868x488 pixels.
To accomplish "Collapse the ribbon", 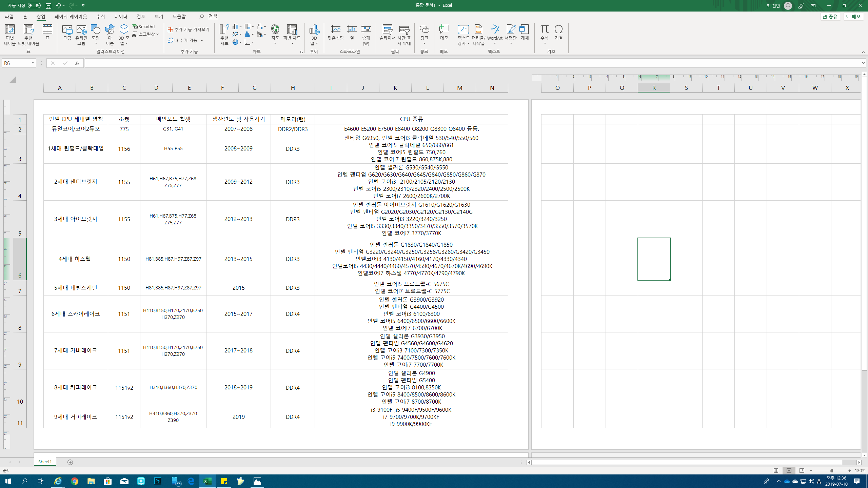I will coord(864,52).
